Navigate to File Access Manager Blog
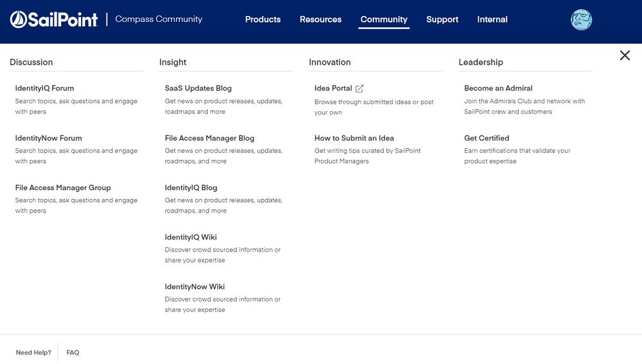Screen dimensions: 642x364 point(210,138)
